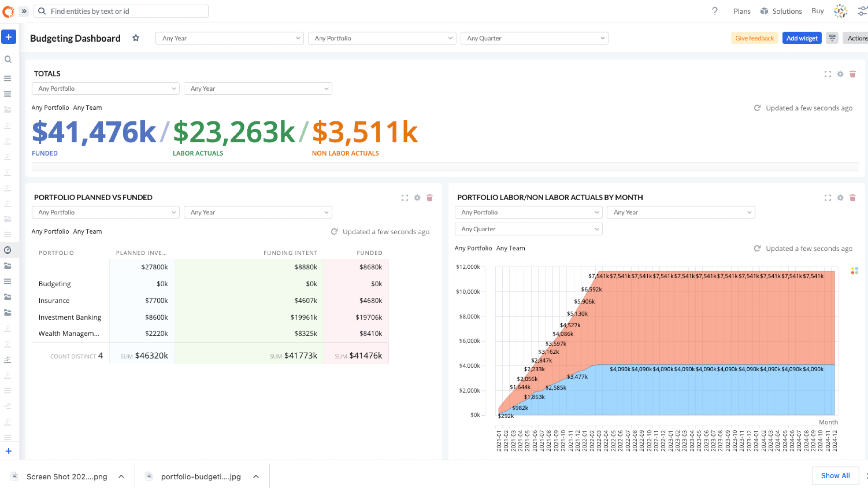
Task: Open the top Any Year dropdown
Action: [230, 38]
